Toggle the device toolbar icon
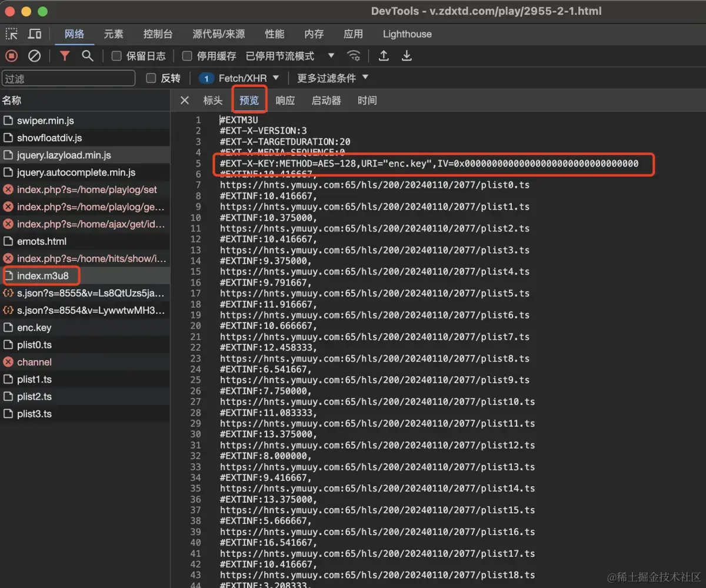706x588 pixels. pos(35,34)
